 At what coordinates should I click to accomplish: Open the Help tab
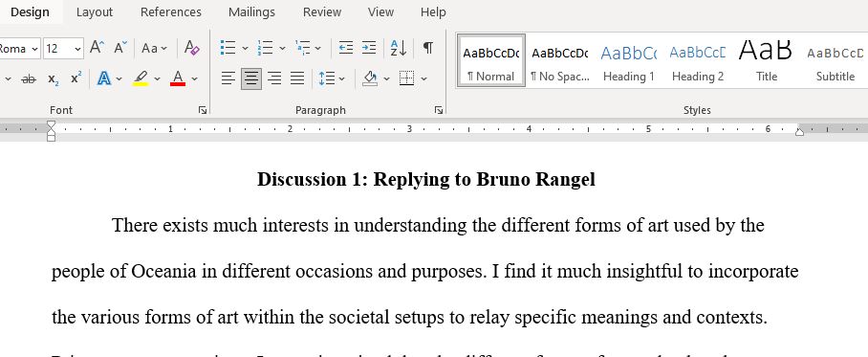pyautogui.click(x=433, y=11)
